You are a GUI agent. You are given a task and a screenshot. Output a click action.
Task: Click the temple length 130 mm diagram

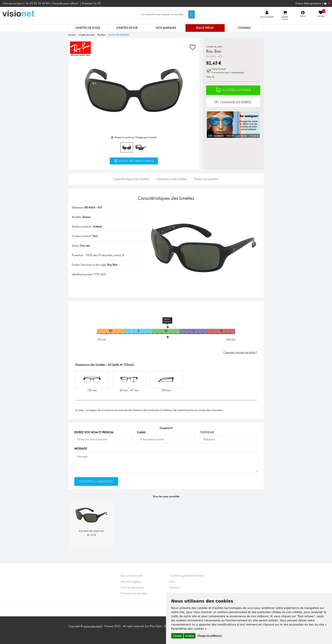pyautogui.click(x=166, y=379)
